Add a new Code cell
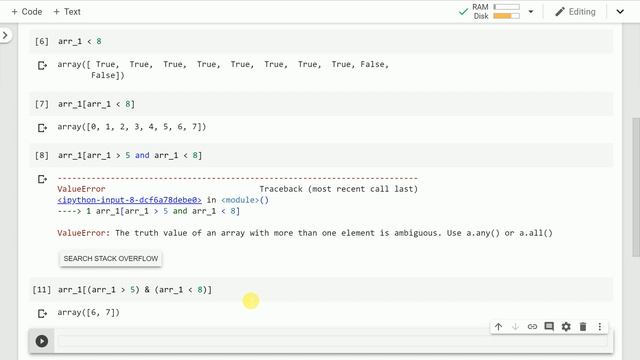Screen dimensions: 640x360 point(27,11)
